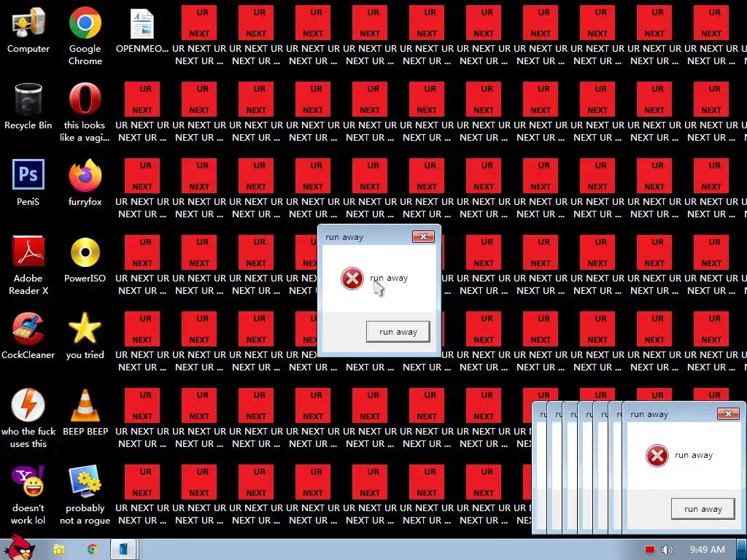Select the UR NEXT icon right of 'you tried'

[x=142, y=342]
